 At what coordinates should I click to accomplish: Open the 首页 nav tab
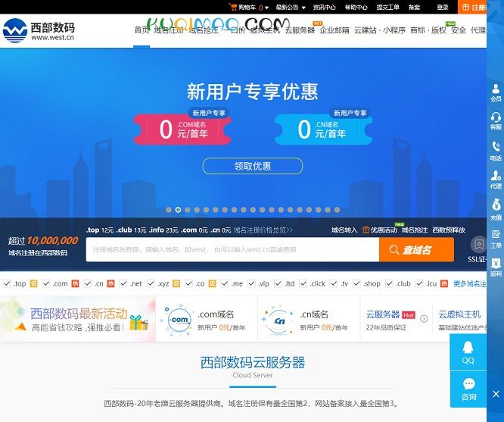click(142, 30)
